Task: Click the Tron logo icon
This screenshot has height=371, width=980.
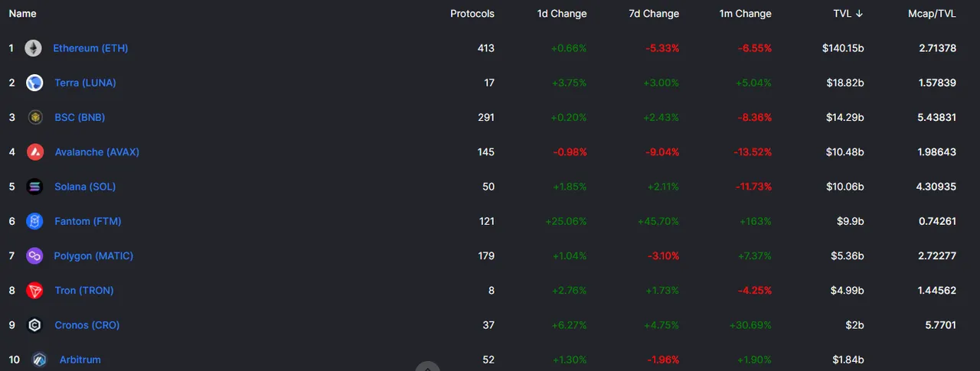Action: tap(34, 291)
